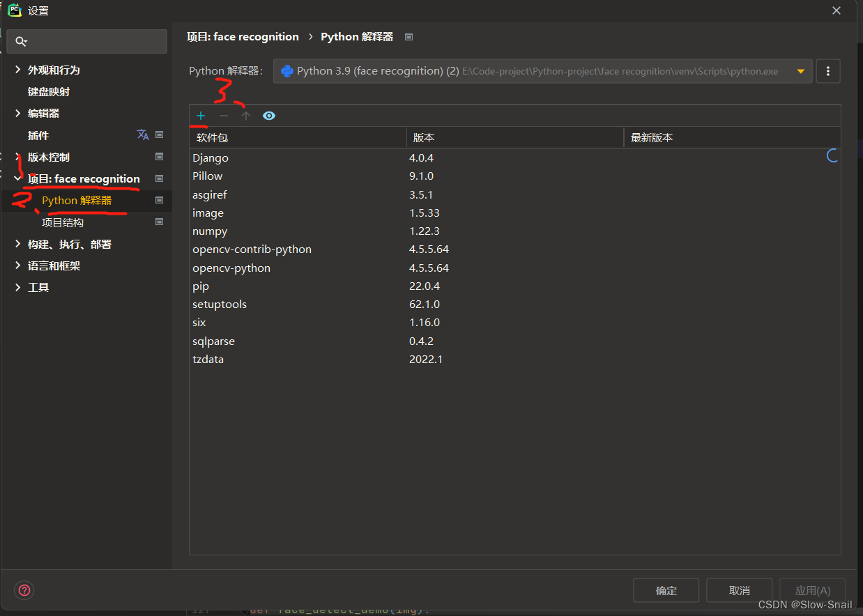Select the opencv-contrib-python package row
863x616 pixels.
point(514,249)
